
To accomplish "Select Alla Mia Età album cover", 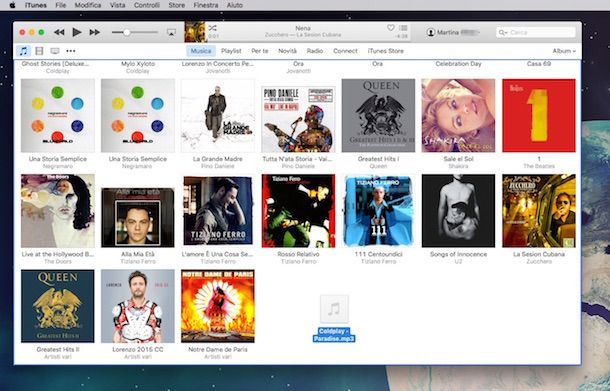I will click(138, 217).
